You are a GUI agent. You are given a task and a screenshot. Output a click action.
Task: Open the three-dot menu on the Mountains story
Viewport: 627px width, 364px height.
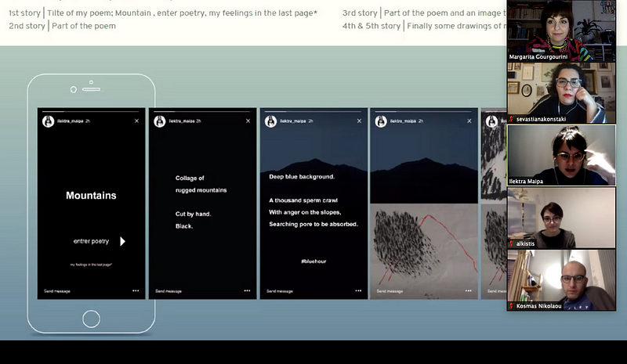[x=136, y=290]
